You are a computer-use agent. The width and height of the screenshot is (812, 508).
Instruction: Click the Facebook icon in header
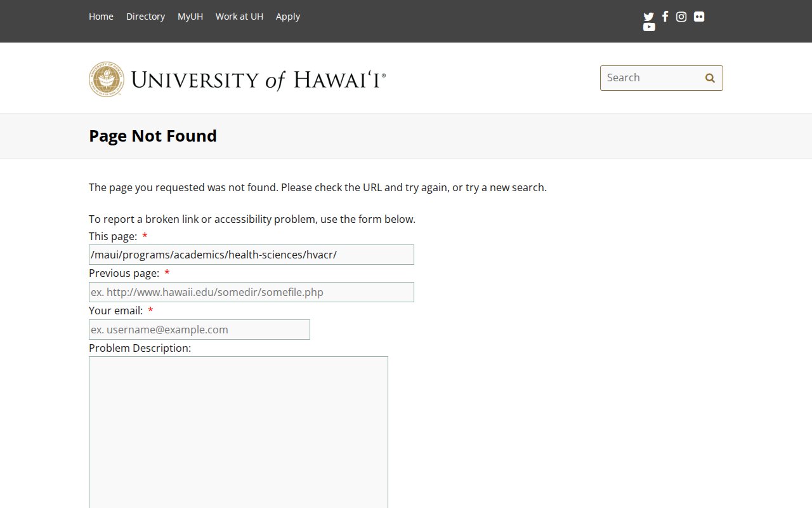(665, 17)
